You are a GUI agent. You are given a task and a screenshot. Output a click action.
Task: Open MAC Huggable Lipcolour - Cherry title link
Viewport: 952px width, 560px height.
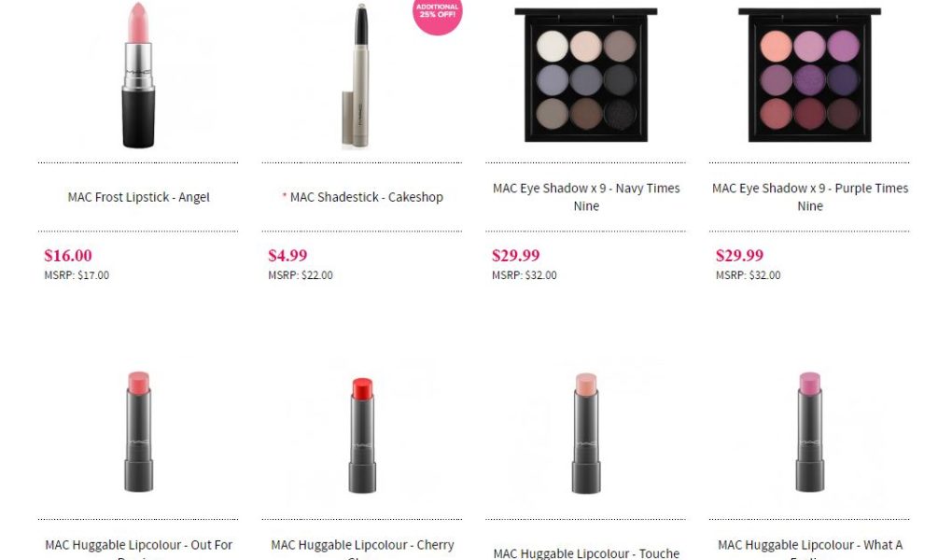click(x=362, y=549)
